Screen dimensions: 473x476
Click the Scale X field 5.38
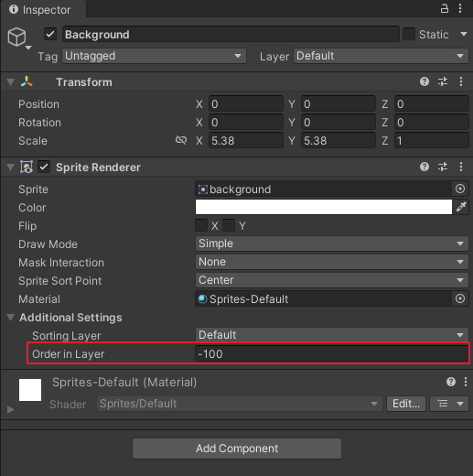click(x=246, y=140)
